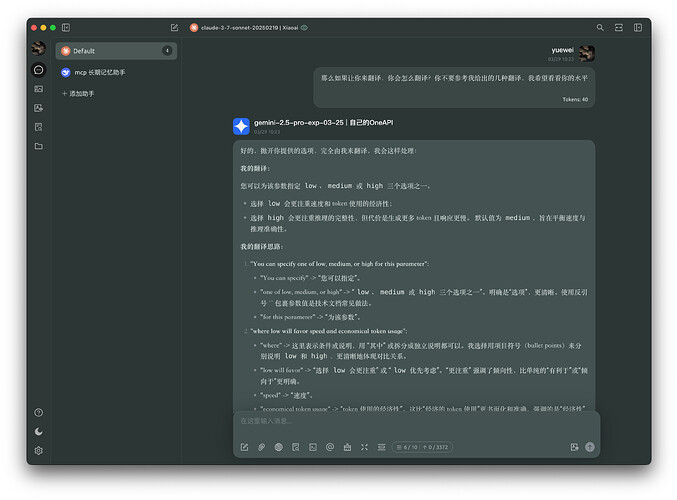677x500 pixels.
Task: Select the Default assistant
Action: pos(116,51)
